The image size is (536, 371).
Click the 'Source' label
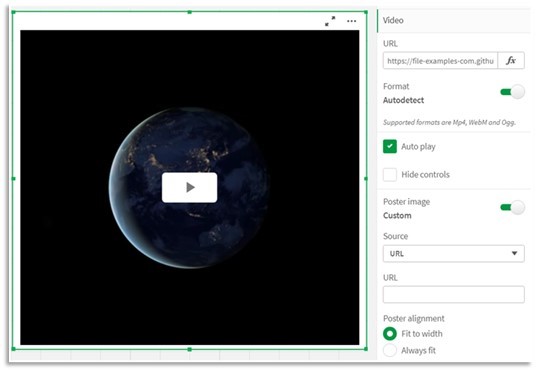click(395, 236)
